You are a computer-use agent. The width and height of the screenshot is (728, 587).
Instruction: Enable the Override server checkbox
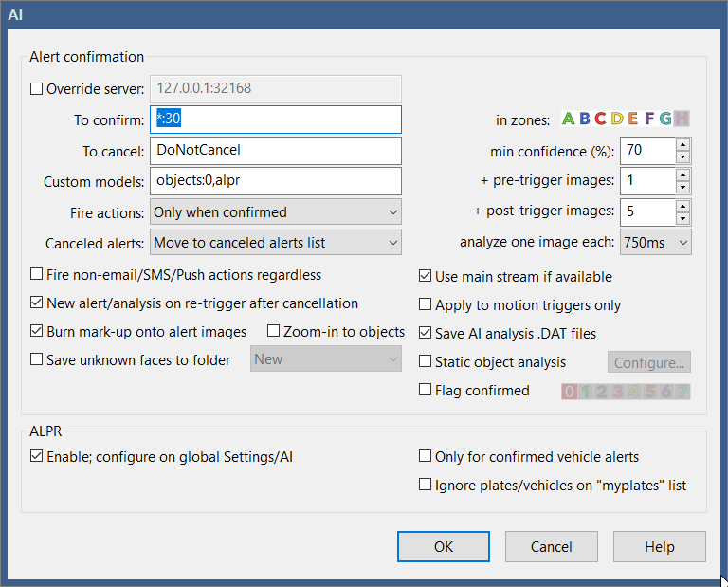click(x=37, y=89)
